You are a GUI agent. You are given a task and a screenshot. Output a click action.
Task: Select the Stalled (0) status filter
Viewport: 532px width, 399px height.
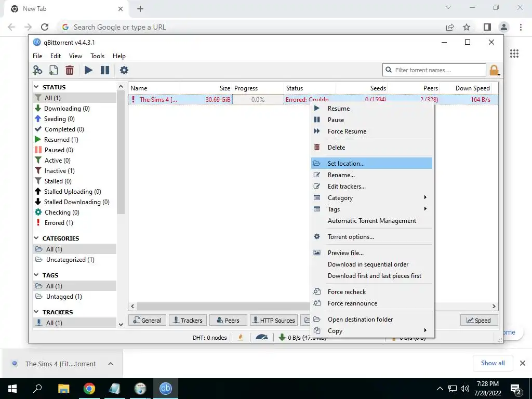(58, 181)
